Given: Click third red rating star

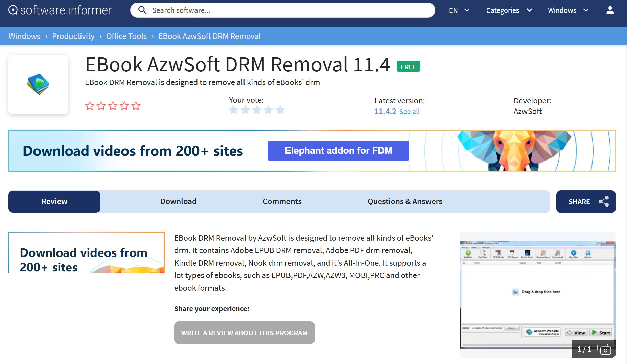Looking at the screenshot, I should point(113,106).
